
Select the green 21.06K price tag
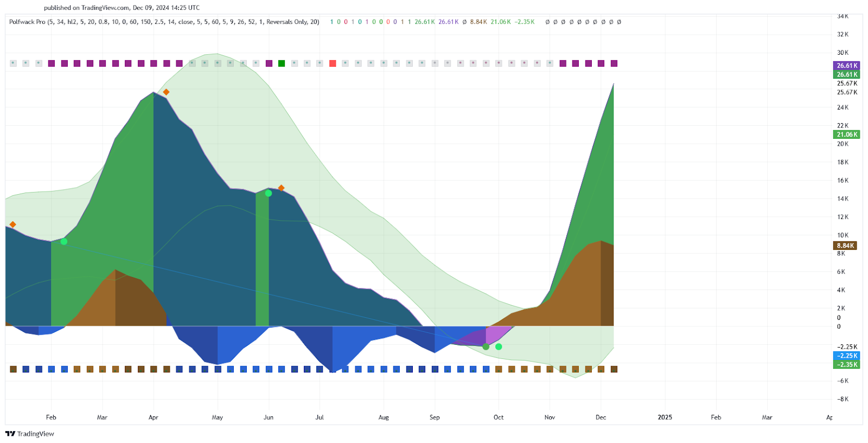tap(847, 134)
